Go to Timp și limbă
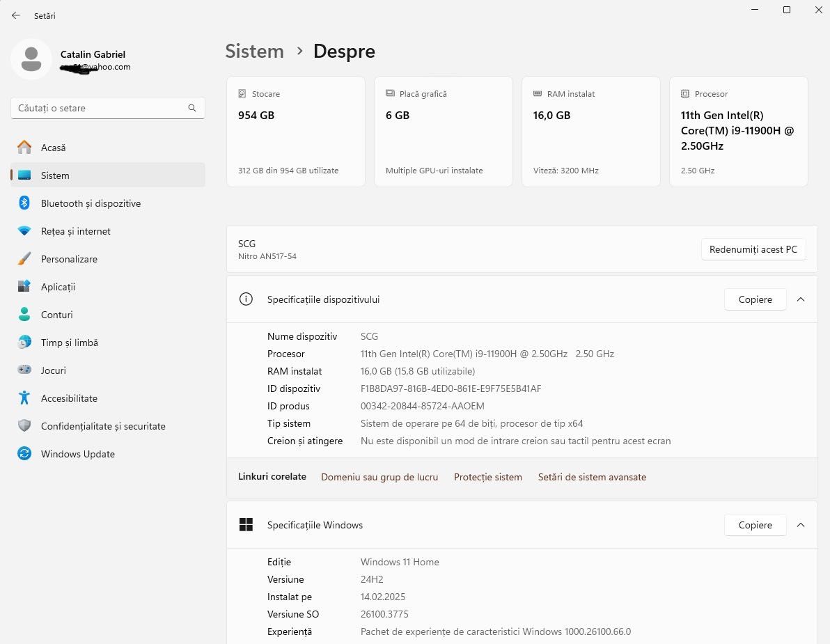This screenshot has width=830, height=644. 108,343
